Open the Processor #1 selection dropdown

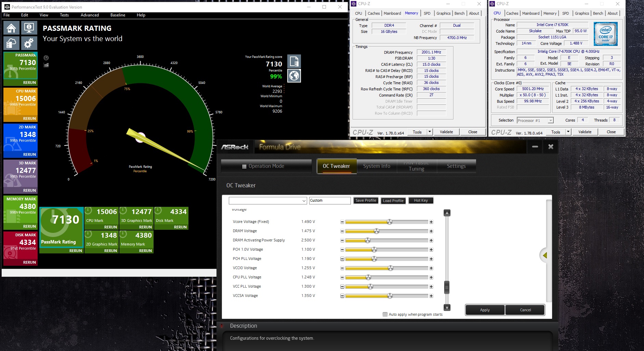[535, 121]
